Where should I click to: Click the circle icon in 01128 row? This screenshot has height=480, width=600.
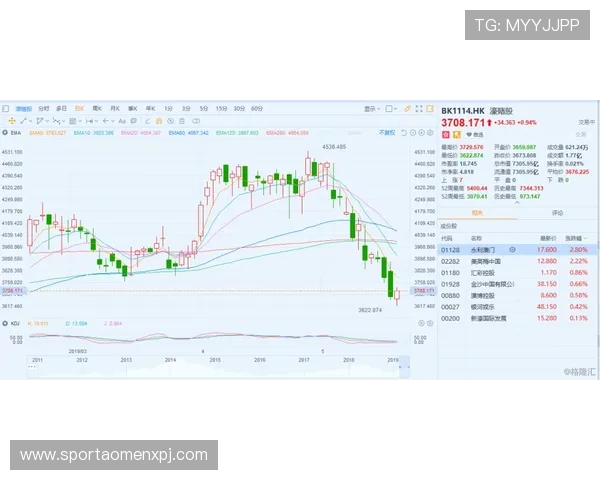tap(512, 250)
